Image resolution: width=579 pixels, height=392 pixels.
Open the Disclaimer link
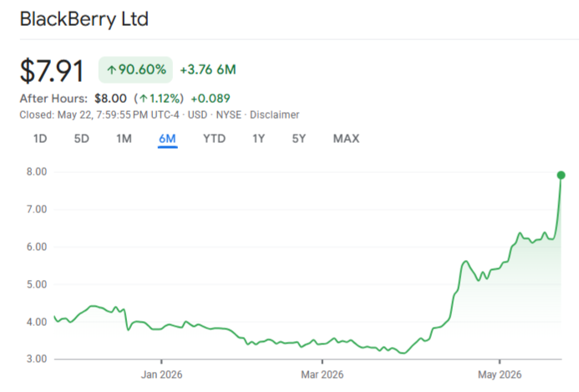274,115
